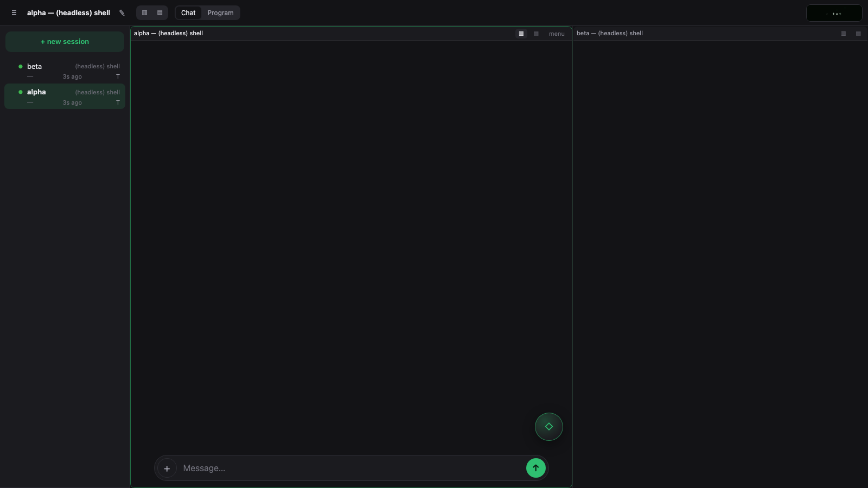Click the first square icon in beta pane header
The width and height of the screenshot is (868, 488).
[x=844, y=34]
